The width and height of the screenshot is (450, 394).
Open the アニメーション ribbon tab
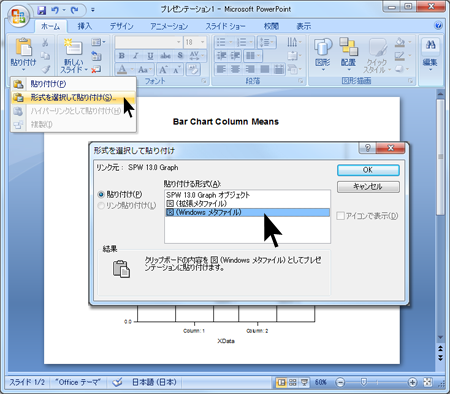169,26
